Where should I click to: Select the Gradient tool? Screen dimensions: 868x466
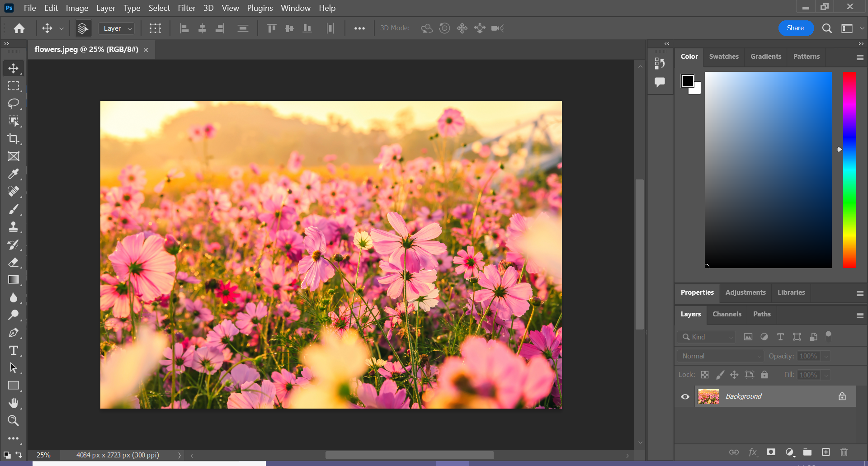tap(14, 280)
